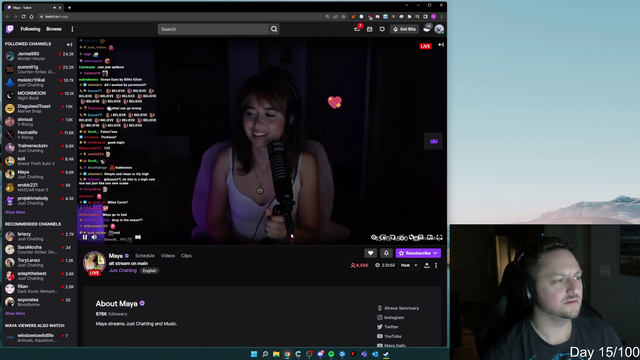Open the user profile avatar menu

click(439, 29)
